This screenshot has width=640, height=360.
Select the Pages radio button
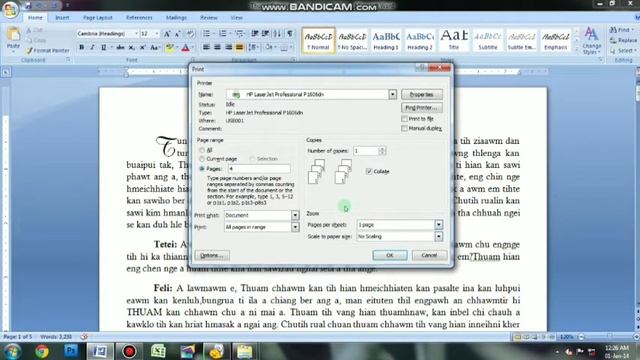[x=202, y=169]
